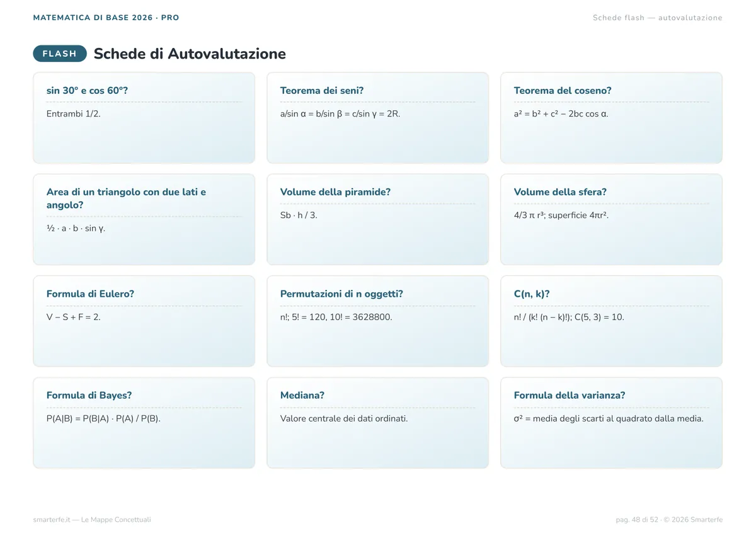Click the answer "Valore centrale dei dati ordinati."
This screenshot has width=756, height=535.
(344, 419)
